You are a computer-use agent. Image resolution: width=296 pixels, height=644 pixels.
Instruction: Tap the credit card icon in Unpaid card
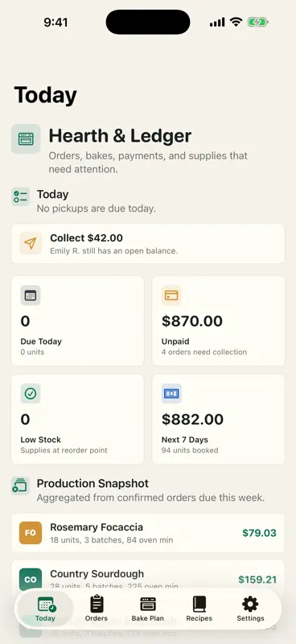pyautogui.click(x=171, y=295)
